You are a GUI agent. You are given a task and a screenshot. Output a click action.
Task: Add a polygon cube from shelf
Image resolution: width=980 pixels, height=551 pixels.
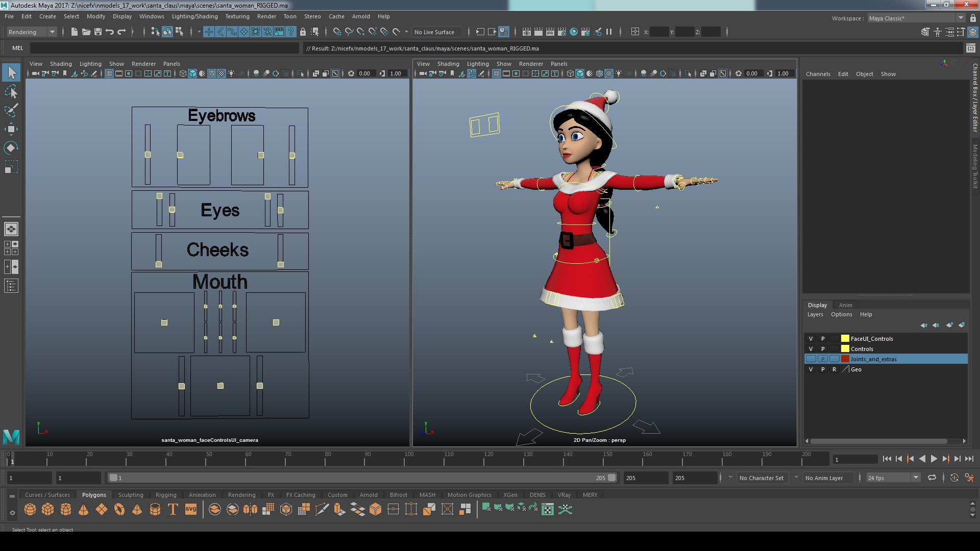pos(48,509)
